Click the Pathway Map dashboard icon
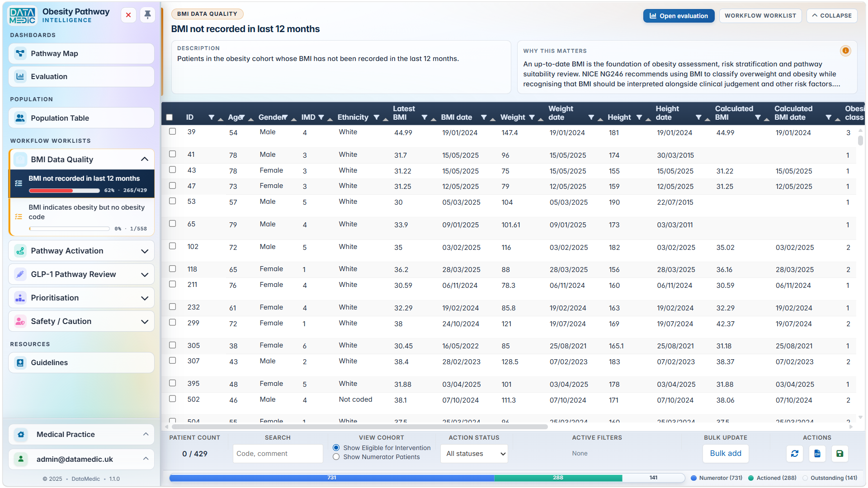The width and height of the screenshot is (868, 488). tap(20, 53)
